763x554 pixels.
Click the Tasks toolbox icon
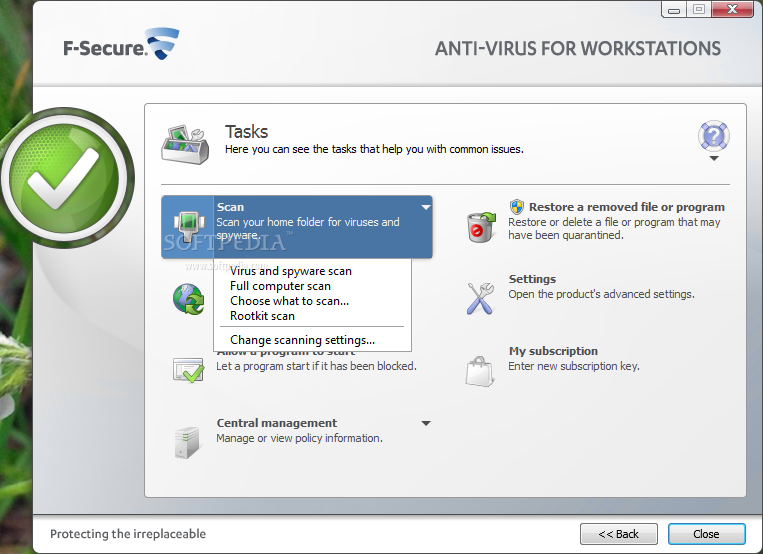click(x=185, y=144)
